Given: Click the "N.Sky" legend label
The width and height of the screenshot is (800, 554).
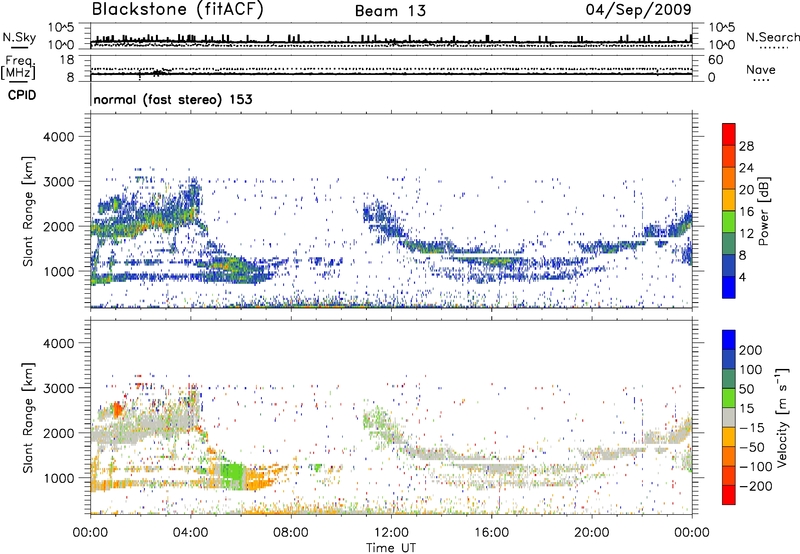Looking at the screenshot, I should coord(19,37).
